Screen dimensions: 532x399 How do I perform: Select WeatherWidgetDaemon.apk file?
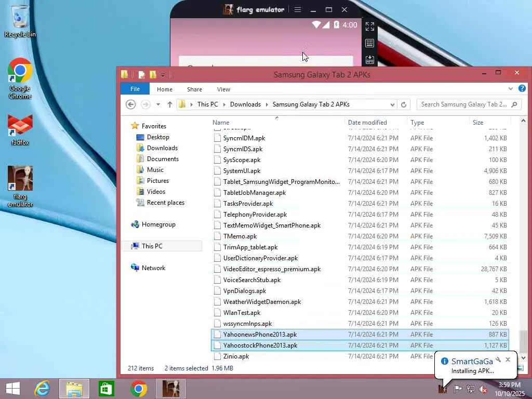[x=360, y=302]
